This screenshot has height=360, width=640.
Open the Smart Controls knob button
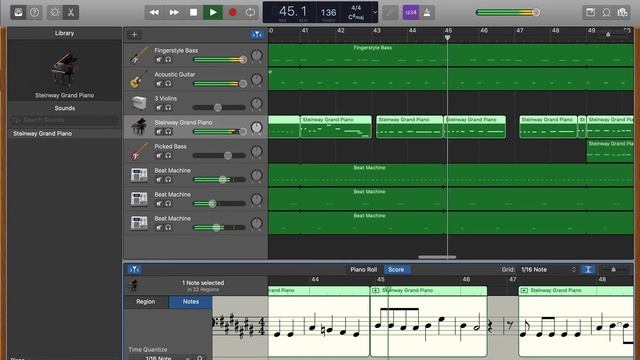55,12
